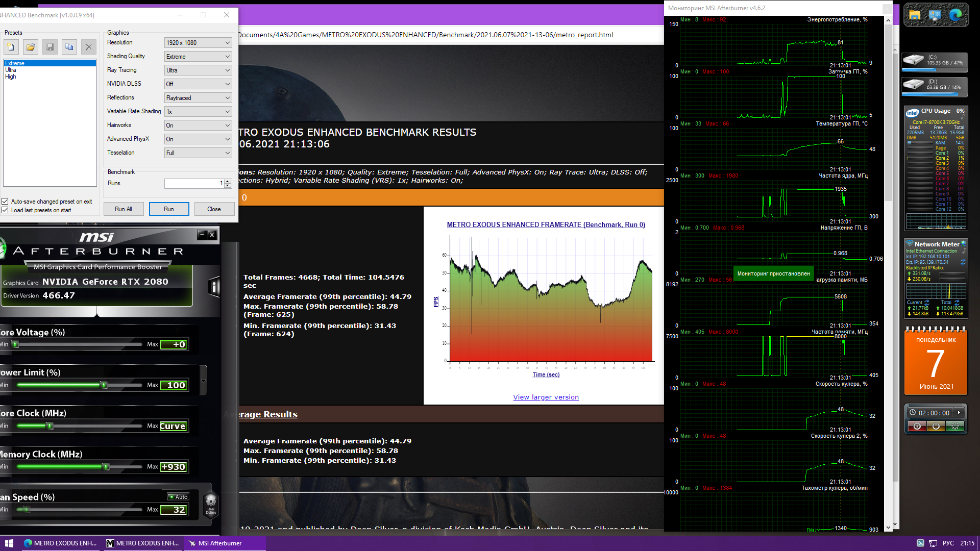980x551 pixels.
Task: Expand the Ray Tracing dropdown
Action: tap(198, 70)
